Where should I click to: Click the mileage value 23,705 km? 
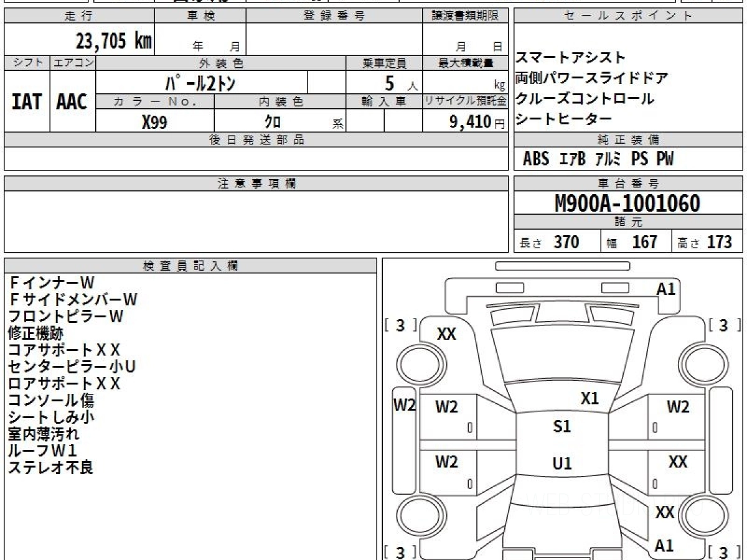click(x=114, y=42)
